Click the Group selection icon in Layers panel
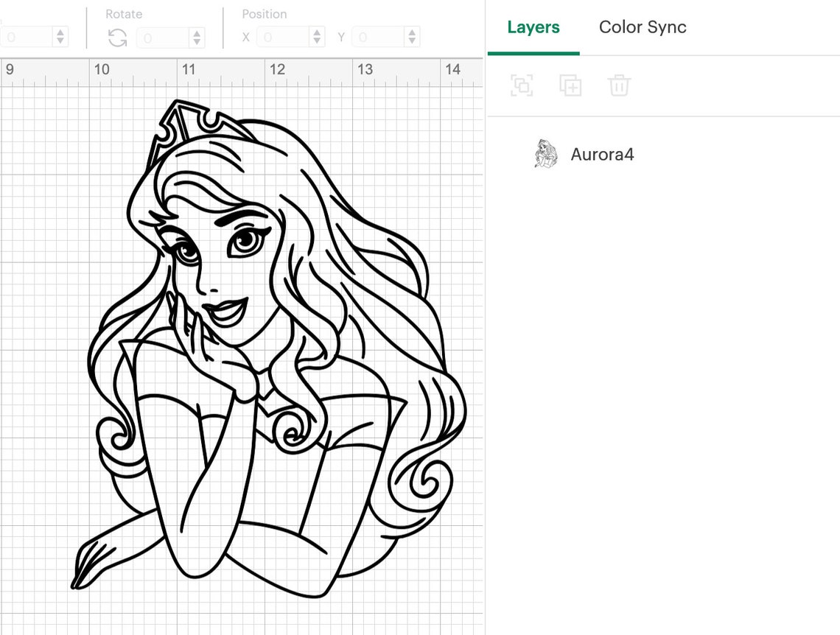 [x=522, y=85]
